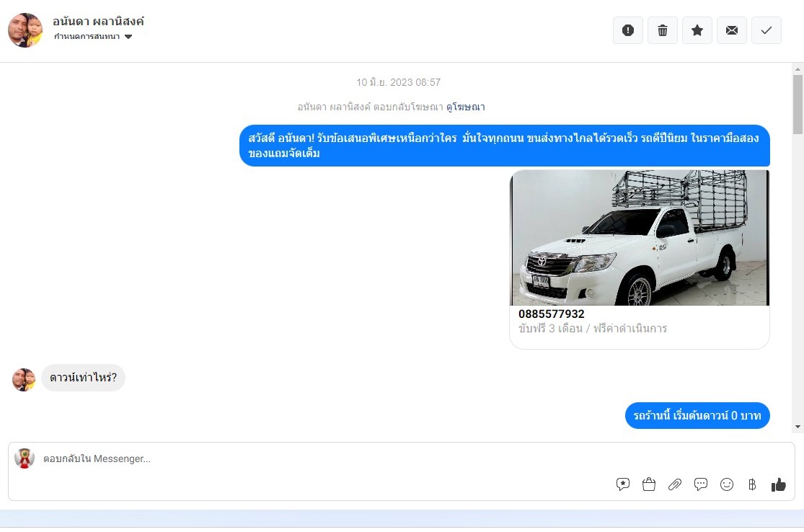
Task: Click the white pickup truck ad image
Action: [x=639, y=238]
